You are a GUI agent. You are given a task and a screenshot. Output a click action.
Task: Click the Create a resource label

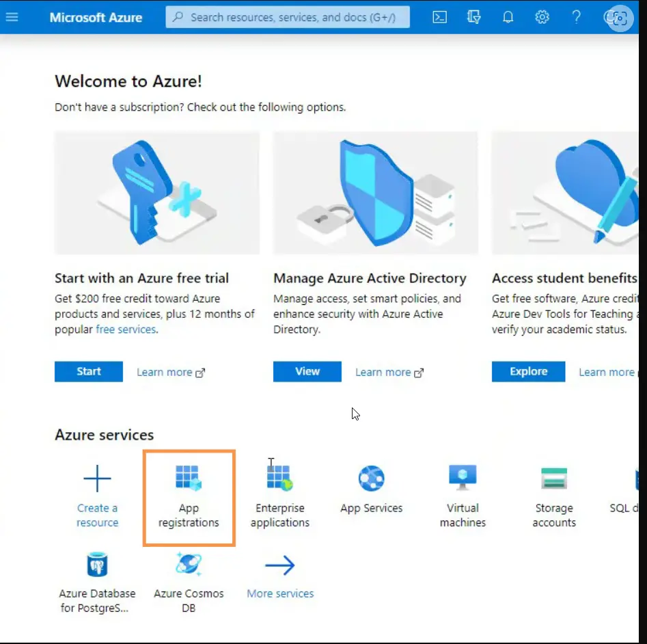click(x=98, y=515)
